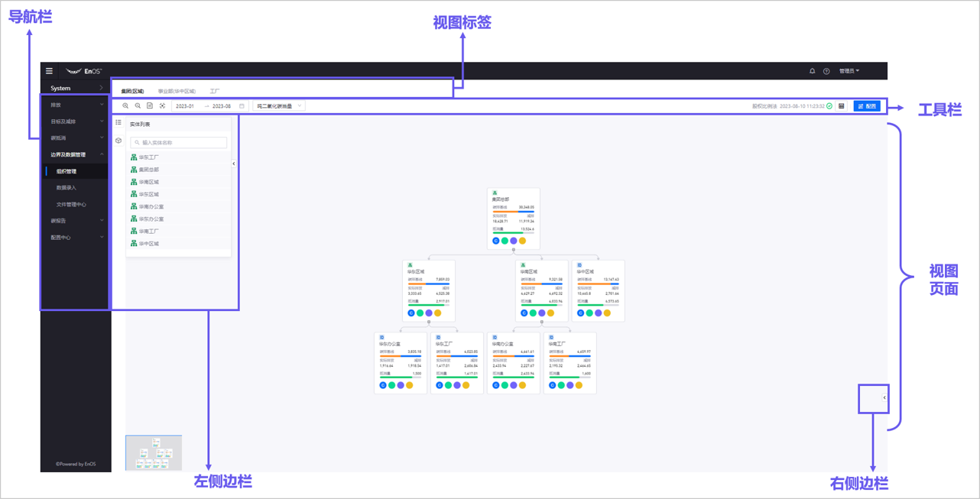980x499 pixels.
Task: Click purple circle on 华南区域 card
Action: [542, 313]
